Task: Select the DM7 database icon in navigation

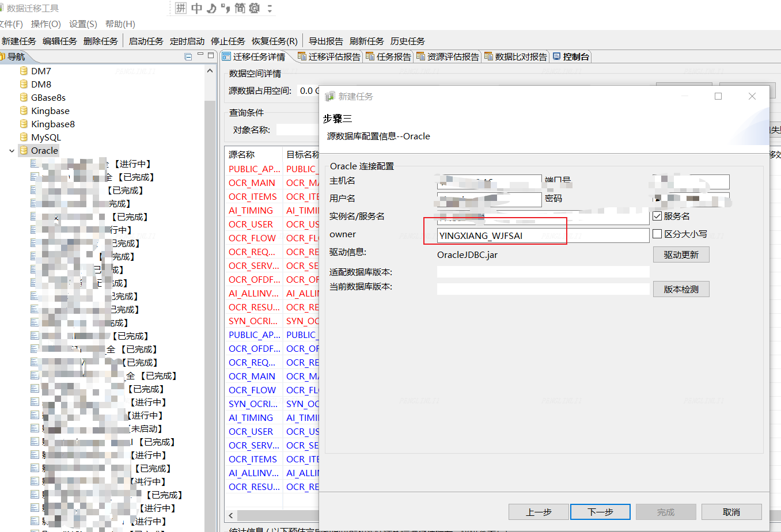Action: (x=24, y=71)
